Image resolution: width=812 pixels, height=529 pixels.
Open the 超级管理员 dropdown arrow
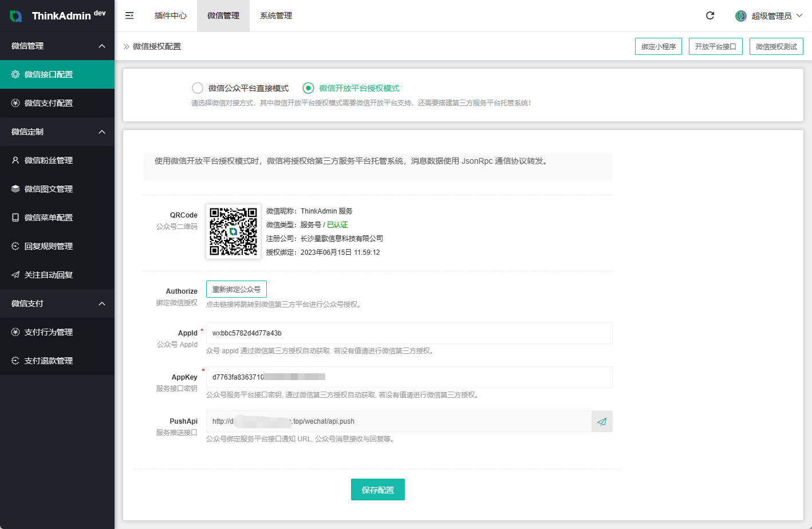[x=799, y=15]
